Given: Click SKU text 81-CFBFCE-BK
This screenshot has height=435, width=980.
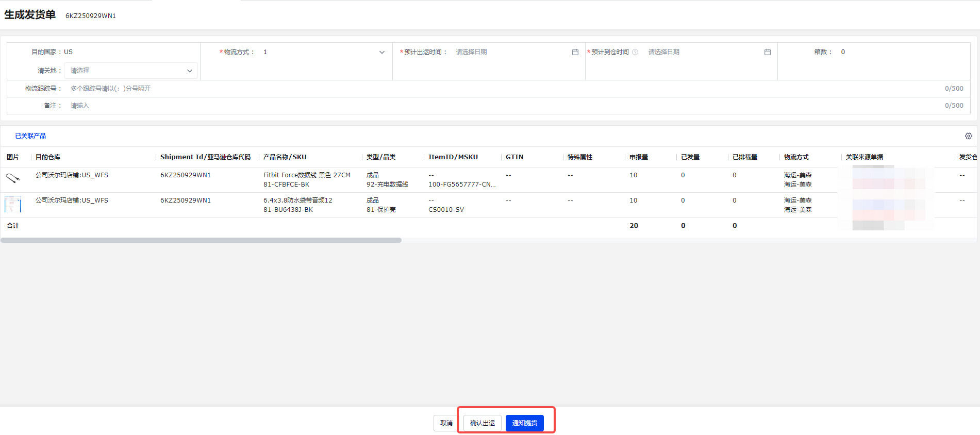Looking at the screenshot, I should (287, 185).
